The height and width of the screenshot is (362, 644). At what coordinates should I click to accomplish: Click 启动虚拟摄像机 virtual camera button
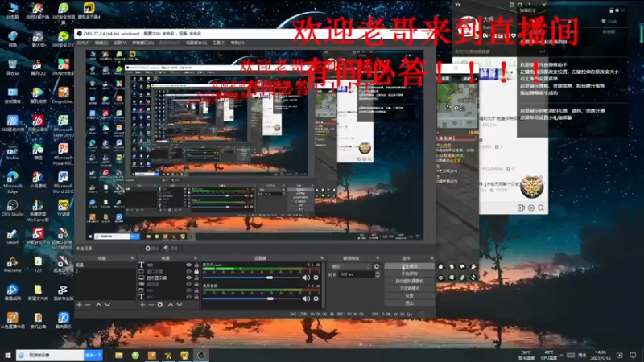click(x=409, y=281)
